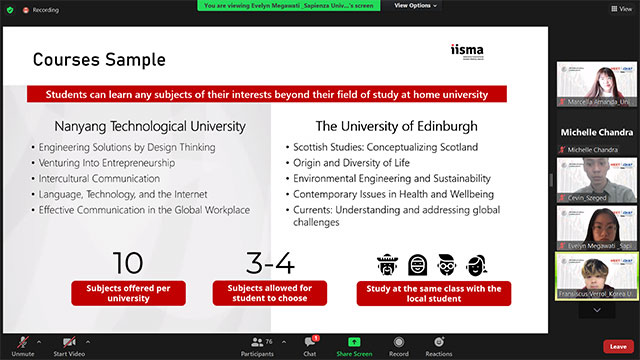
Task: Click the large number 10 on slide
Action: click(x=128, y=263)
